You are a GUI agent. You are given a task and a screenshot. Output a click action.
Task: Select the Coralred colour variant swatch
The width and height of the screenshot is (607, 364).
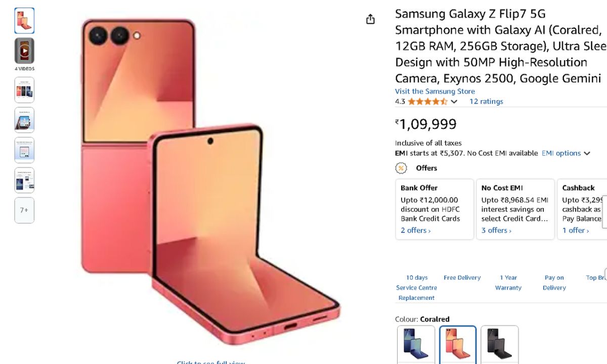(x=458, y=344)
